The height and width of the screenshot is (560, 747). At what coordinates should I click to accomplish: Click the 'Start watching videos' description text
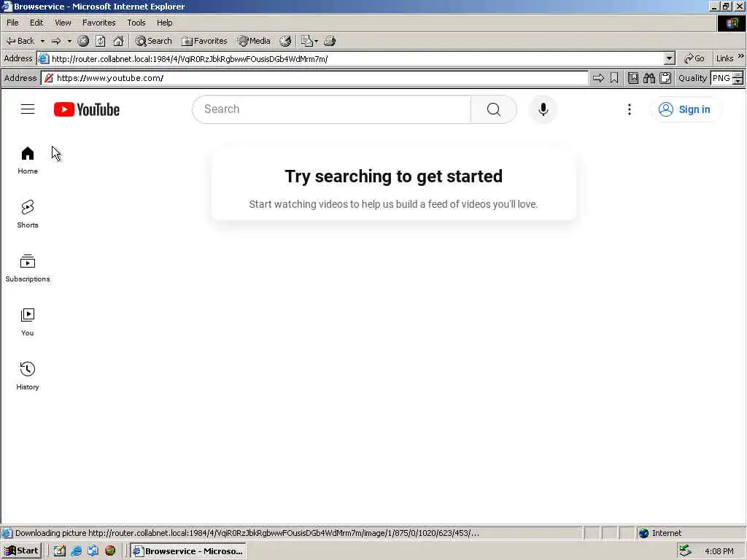pyautogui.click(x=393, y=204)
